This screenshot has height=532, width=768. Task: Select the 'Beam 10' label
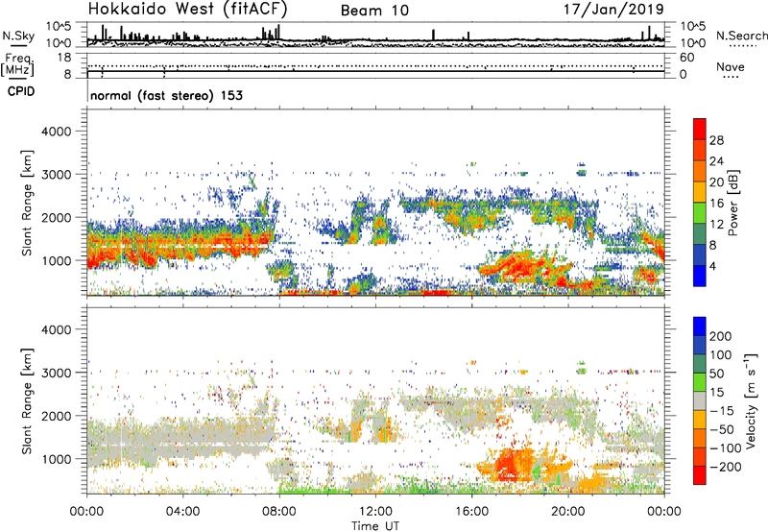point(374,11)
